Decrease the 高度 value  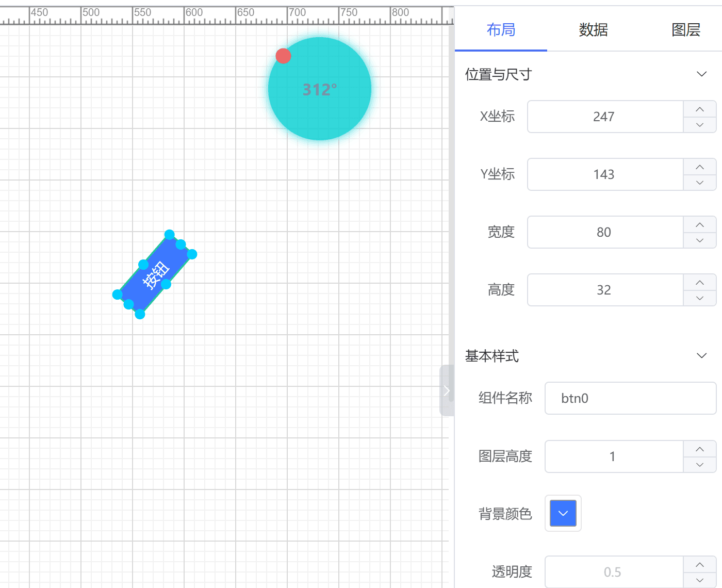pos(700,298)
